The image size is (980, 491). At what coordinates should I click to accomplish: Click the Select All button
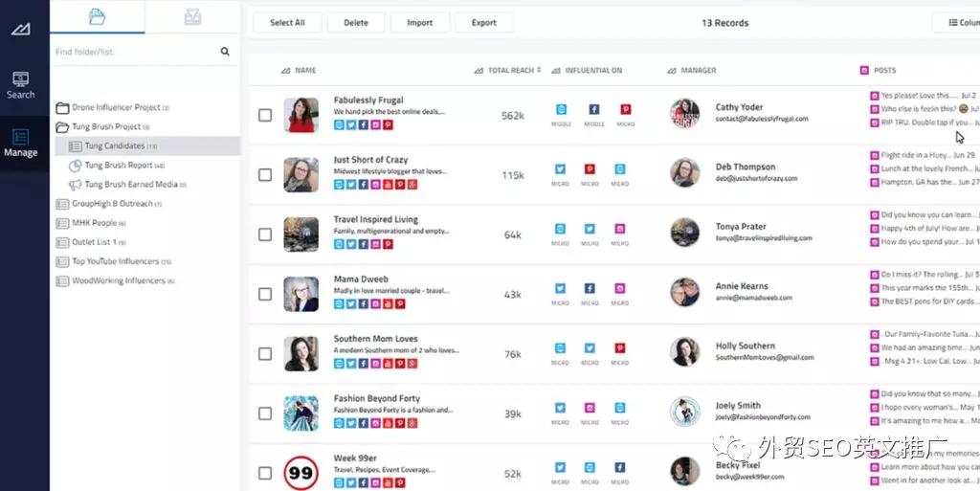287,23
